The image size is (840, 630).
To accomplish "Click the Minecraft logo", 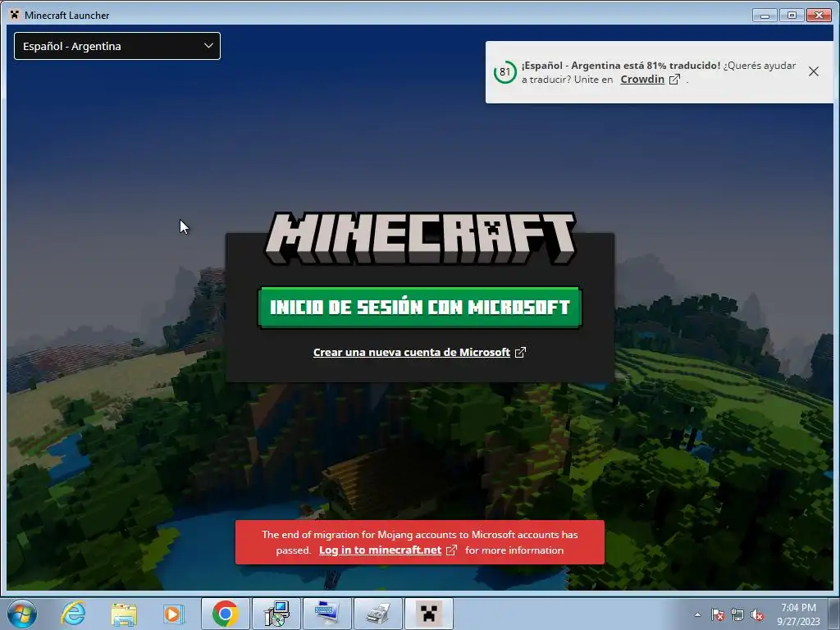I will tap(420, 238).
